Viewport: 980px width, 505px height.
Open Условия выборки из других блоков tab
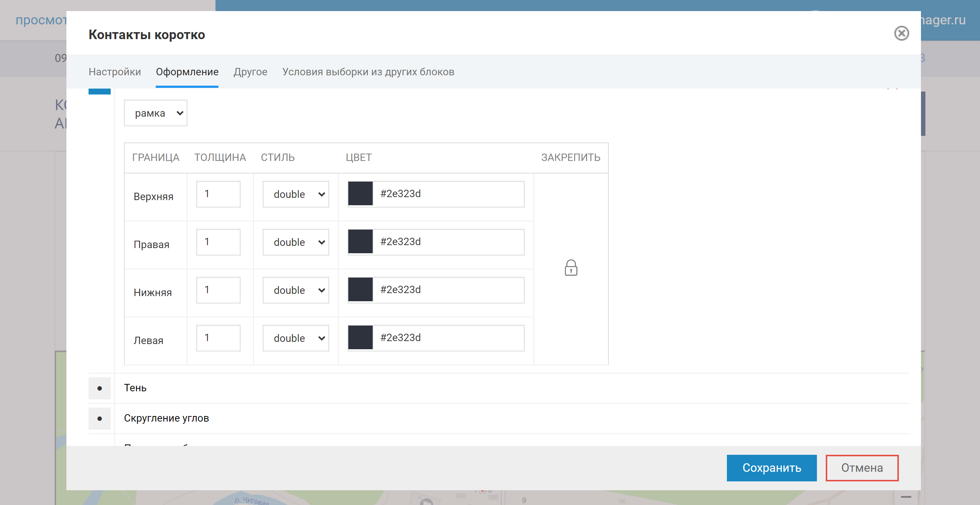pos(368,72)
